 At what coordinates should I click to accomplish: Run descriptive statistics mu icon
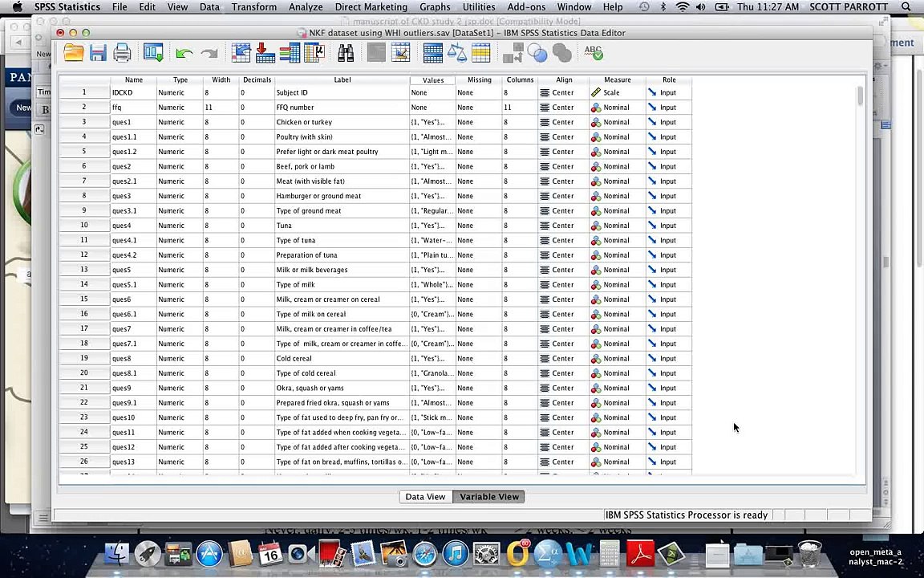pyautogui.click(x=314, y=53)
